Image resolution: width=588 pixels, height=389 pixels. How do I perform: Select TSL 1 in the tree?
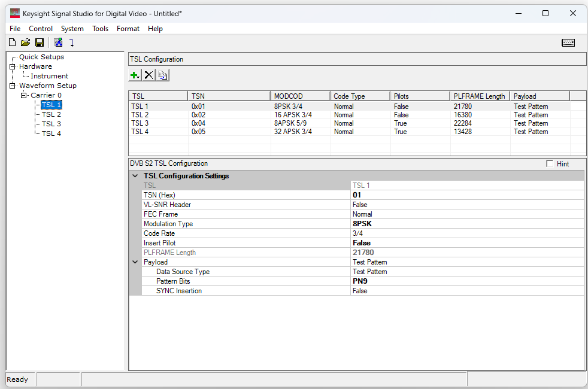pyautogui.click(x=51, y=105)
